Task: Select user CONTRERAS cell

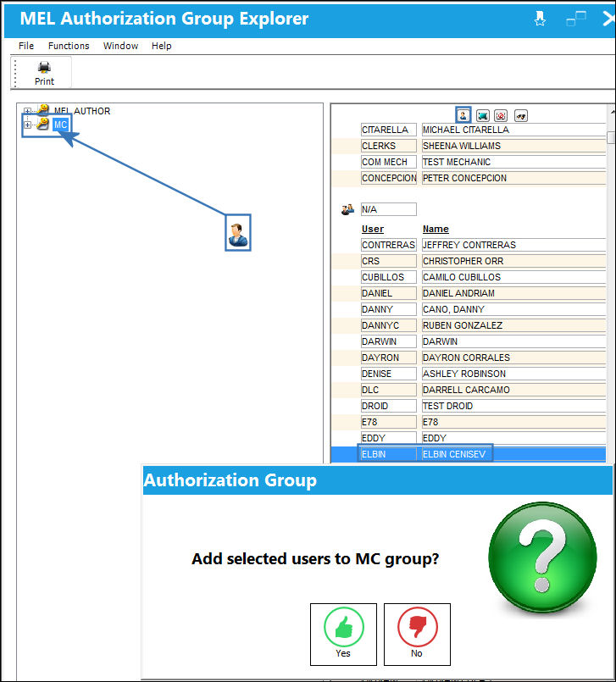Action: pyautogui.click(x=388, y=245)
